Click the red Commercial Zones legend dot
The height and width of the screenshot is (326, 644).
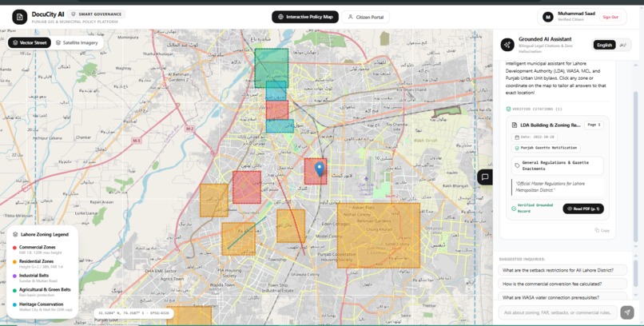tap(14, 248)
